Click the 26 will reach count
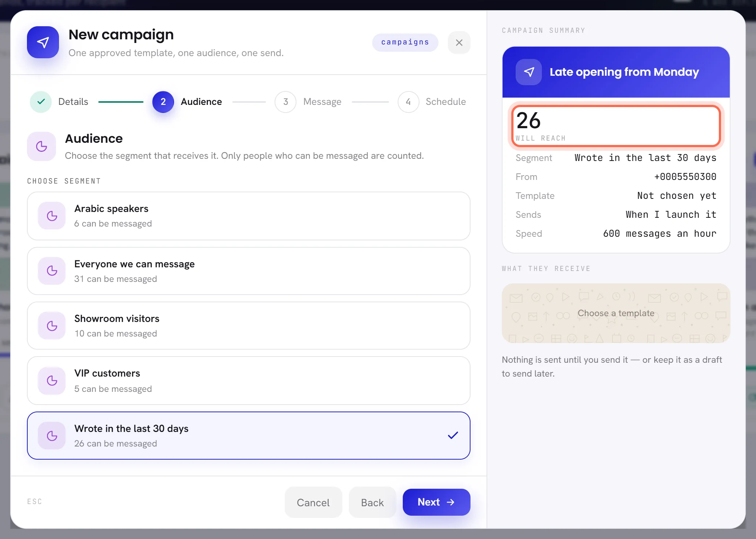The image size is (756, 539). point(616,126)
